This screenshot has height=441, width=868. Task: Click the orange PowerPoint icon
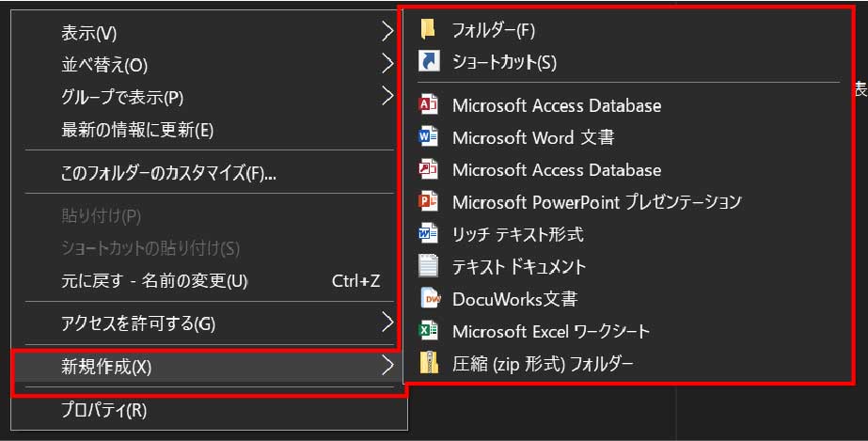429,201
